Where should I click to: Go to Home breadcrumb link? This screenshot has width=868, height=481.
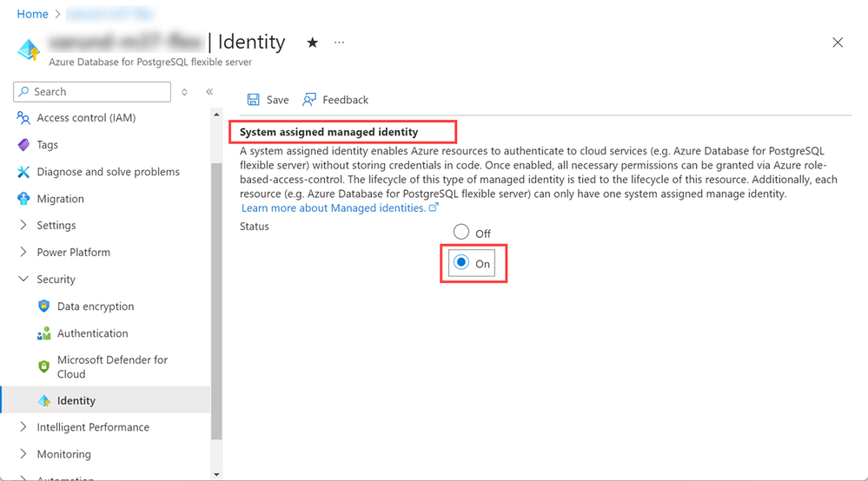[x=33, y=15]
